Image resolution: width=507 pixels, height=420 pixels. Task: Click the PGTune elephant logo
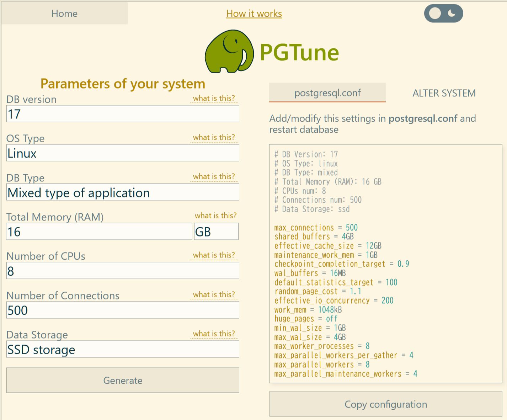click(x=229, y=52)
